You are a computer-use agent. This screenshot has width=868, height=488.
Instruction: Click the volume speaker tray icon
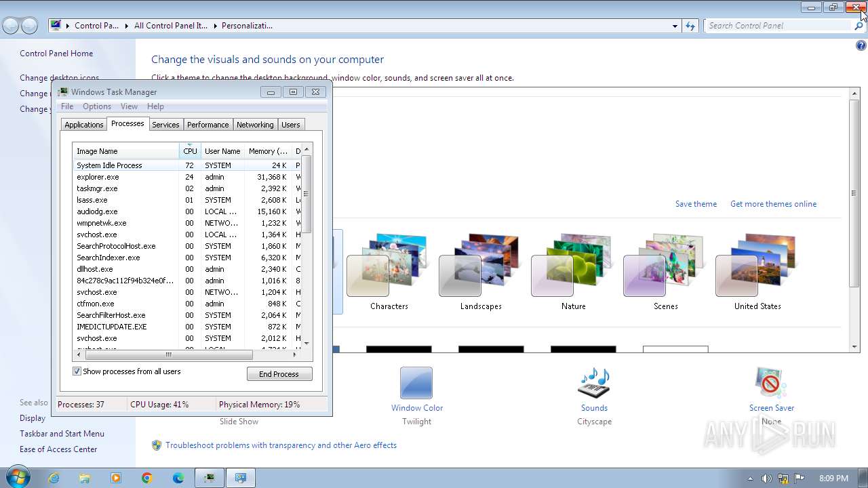click(766, 479)
